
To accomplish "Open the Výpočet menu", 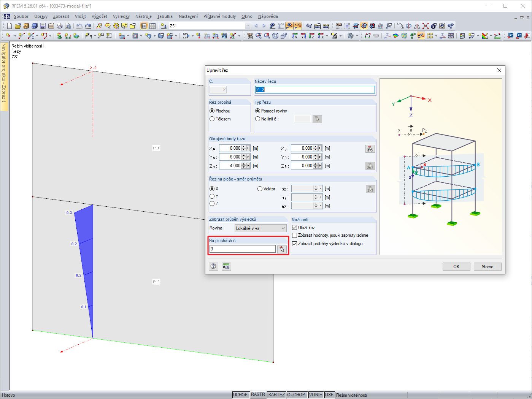I will click(99, 16).
